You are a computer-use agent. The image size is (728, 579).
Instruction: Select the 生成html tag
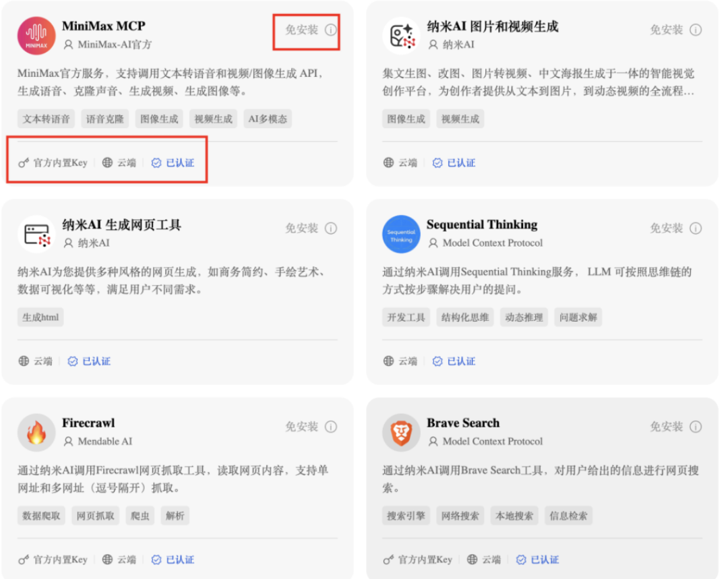(41, 317)
